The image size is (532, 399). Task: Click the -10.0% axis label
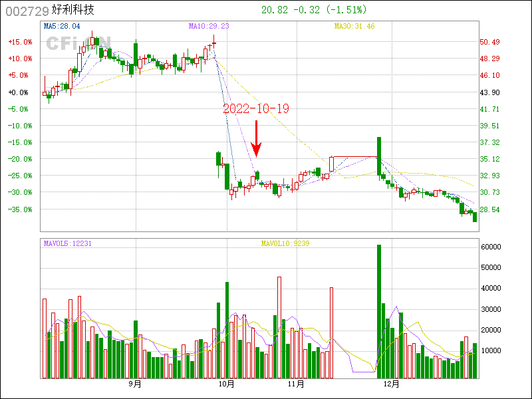pos(20,126)
